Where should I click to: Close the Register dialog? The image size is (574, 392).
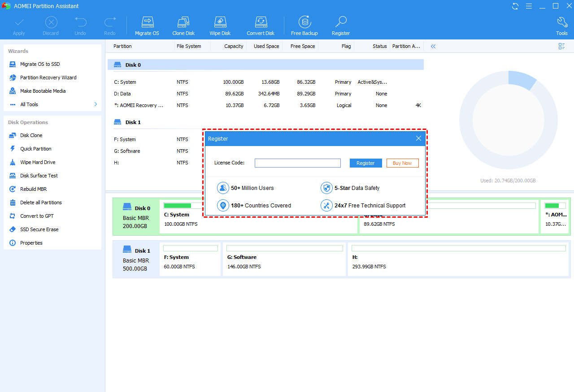point(418,138)
